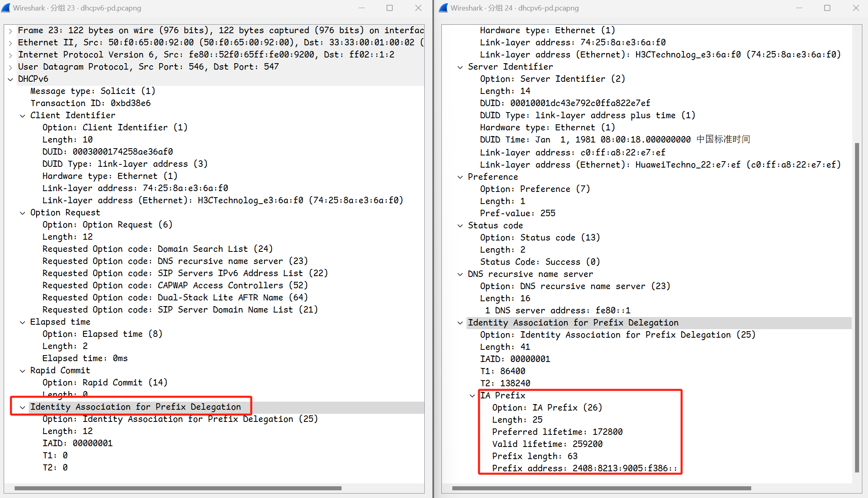Collapse DNS recursive name server node

pyautogui.click(x=460, y=275)
